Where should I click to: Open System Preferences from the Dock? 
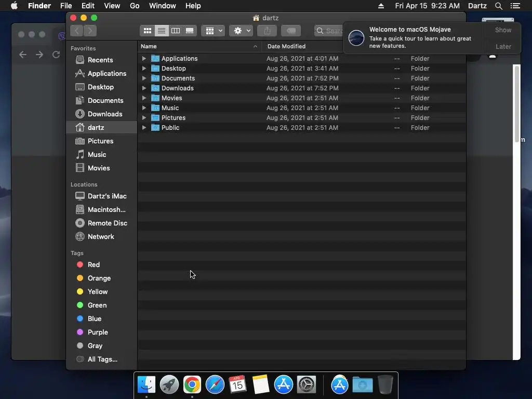[307, 385]
